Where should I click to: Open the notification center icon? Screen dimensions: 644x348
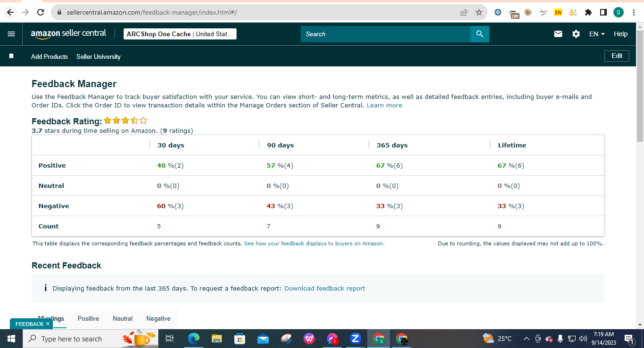[x=629, y=339]
